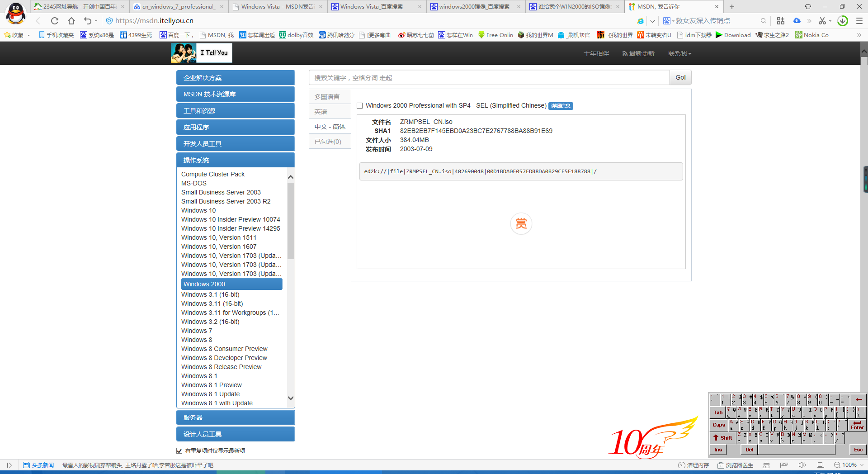Click the undo closed-tab arrow icon
868x474 pixels.
87,21
